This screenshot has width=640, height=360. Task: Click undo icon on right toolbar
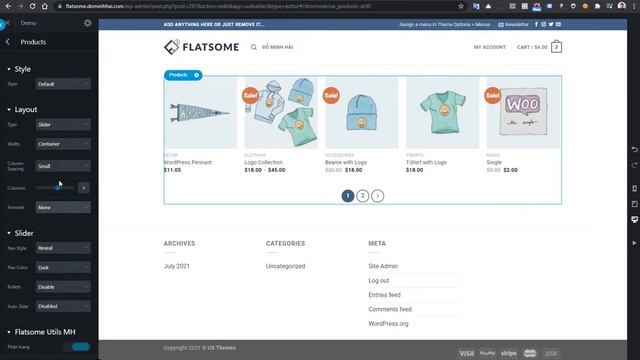(x=634, y=150)
